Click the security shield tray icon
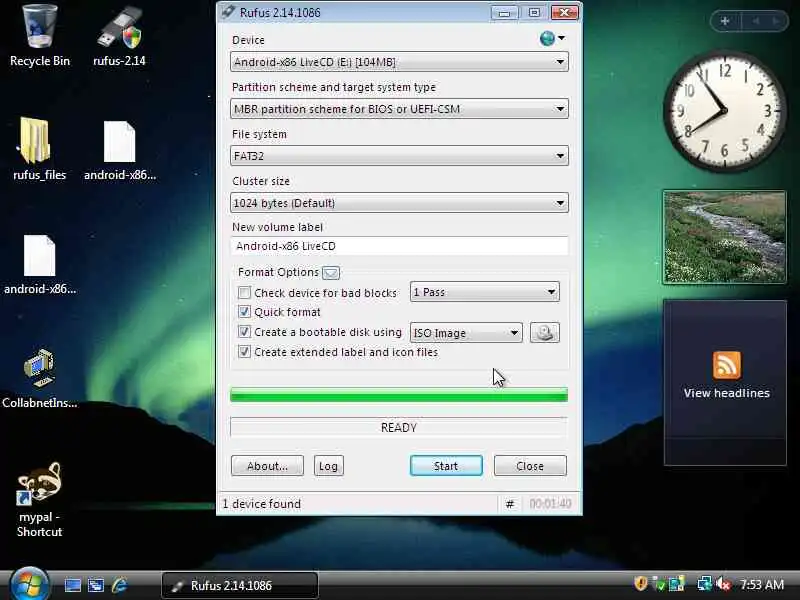Viewport: 800px width, 600px height. tap(641, 584)
